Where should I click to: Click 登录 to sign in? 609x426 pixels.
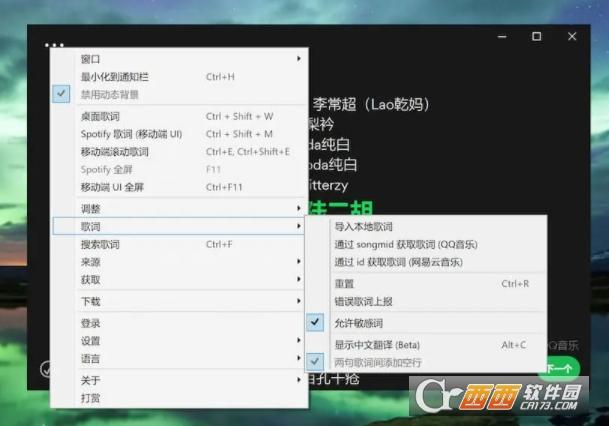point(90,323)
